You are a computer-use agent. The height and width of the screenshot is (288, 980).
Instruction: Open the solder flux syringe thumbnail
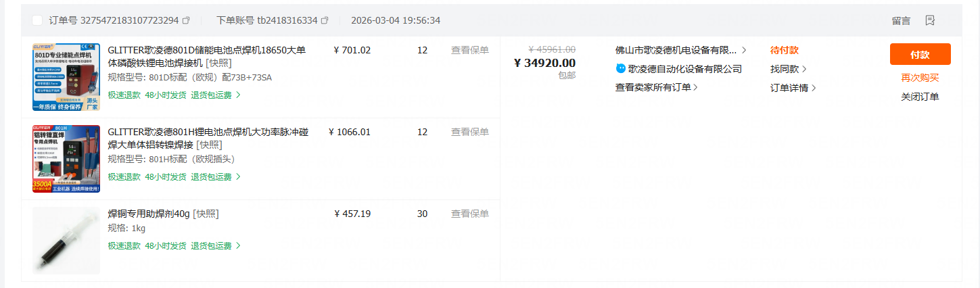click(x=66, y=241)
